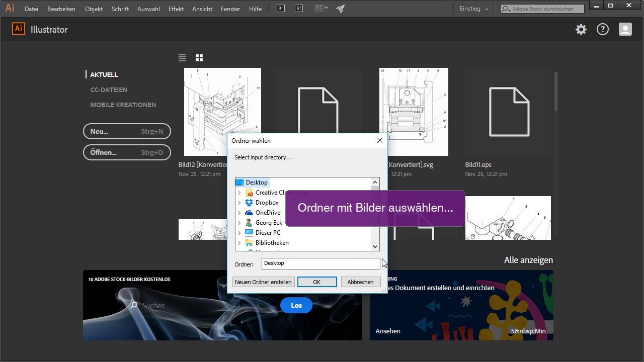Click the Adobe Stock durchsuchen search field

click(542, 9)
